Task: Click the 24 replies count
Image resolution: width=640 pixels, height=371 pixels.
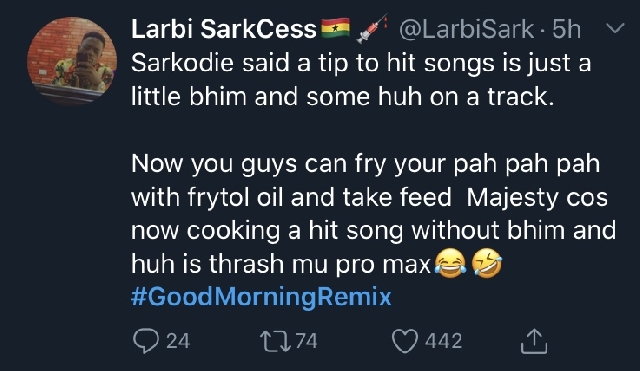Action: (178, 341)
